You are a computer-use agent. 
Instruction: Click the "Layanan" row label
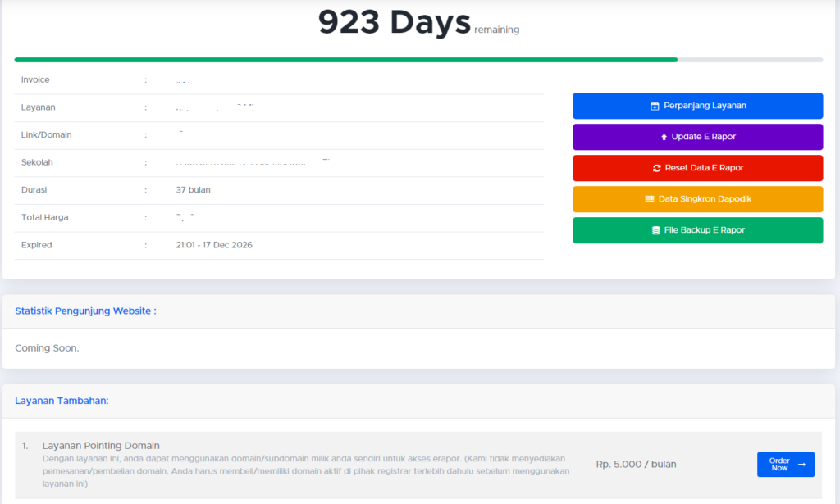[x=38, y=107]
